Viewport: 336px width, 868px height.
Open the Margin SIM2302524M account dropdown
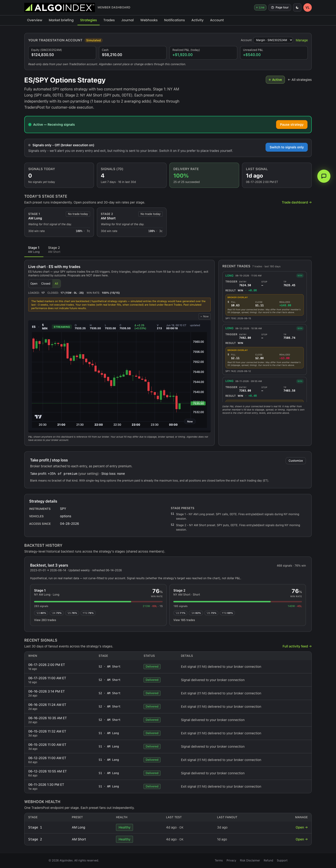pyautogui.click(x=273, y=40)
